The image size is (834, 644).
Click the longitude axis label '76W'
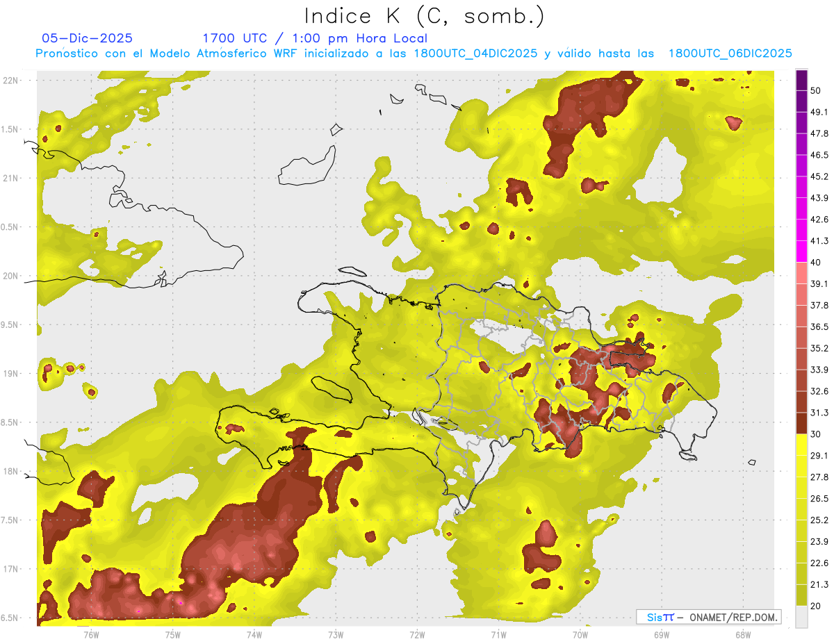click(91, 635)
